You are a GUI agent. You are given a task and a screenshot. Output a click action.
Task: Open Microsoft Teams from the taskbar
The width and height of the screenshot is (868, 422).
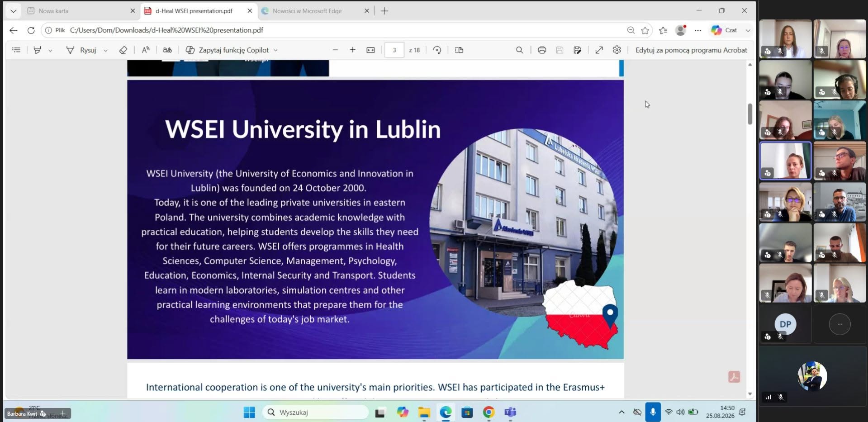510,412
